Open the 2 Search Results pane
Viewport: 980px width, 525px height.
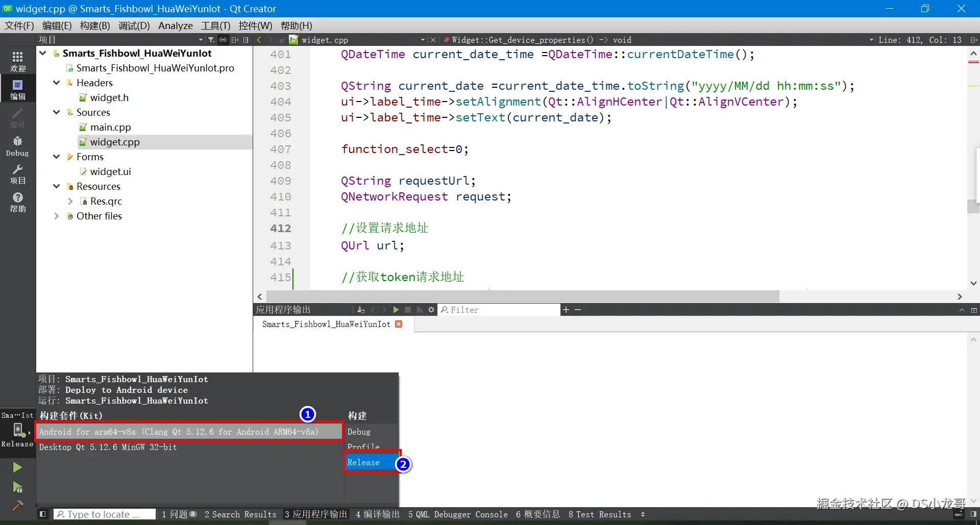pyautogui.click(x=240, y=514)
